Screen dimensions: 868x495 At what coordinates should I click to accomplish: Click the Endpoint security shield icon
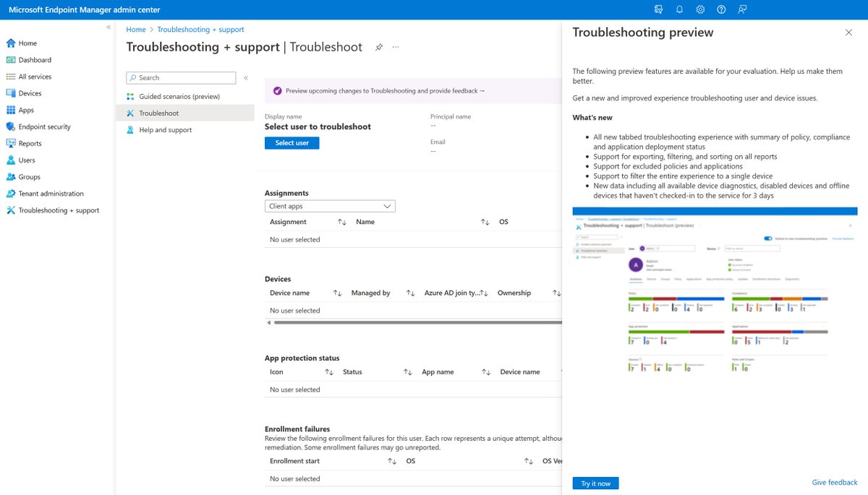point(11,126)
